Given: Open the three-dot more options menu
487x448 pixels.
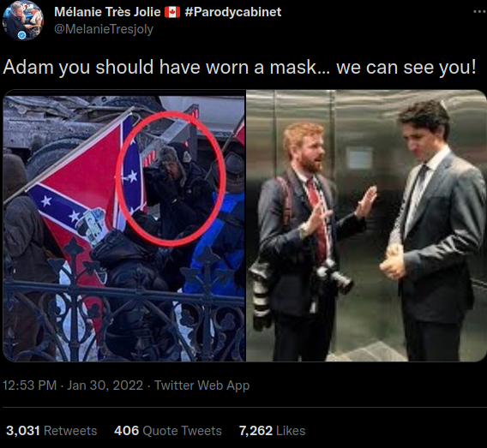Looking at the screenshot, I should coord(480,12).
